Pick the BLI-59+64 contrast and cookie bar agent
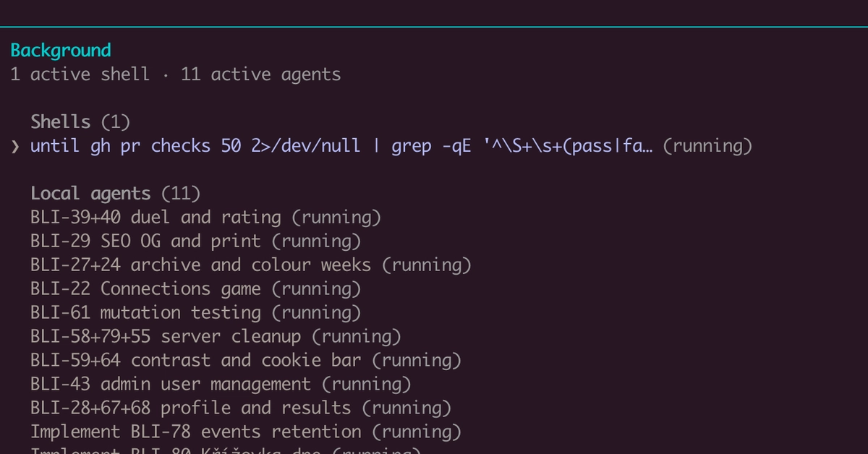The image size is (868, 454). tap(246, 360)
